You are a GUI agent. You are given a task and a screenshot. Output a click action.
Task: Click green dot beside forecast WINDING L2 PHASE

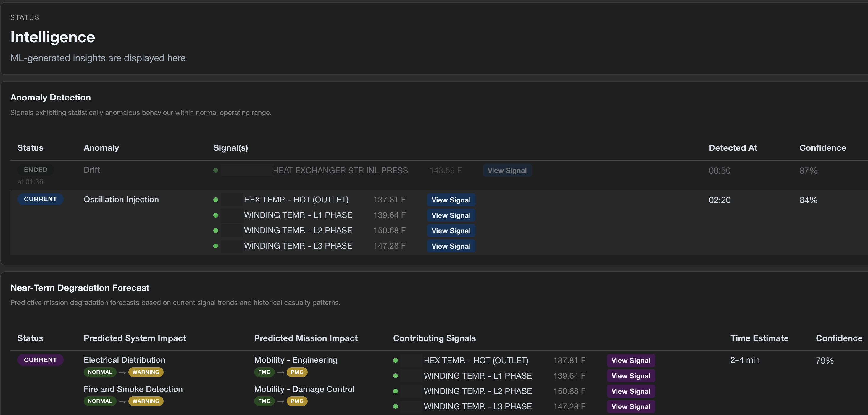click(396, 391)
